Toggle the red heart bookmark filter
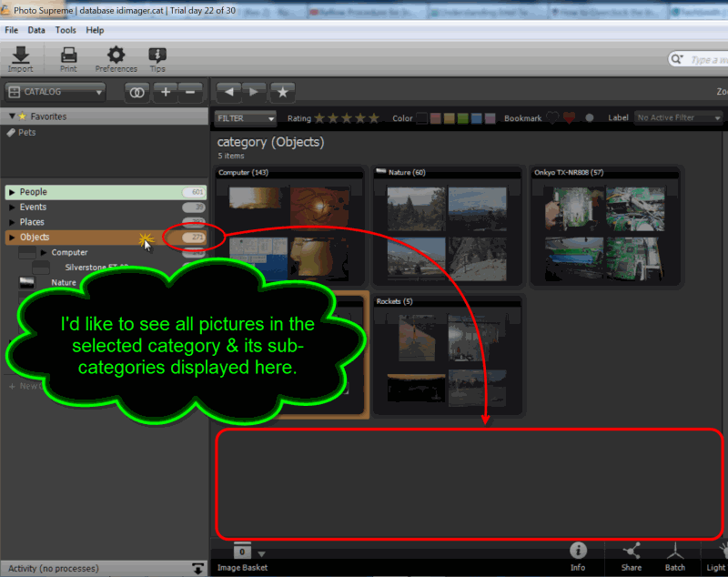728x577 pixels. [570, 118]
